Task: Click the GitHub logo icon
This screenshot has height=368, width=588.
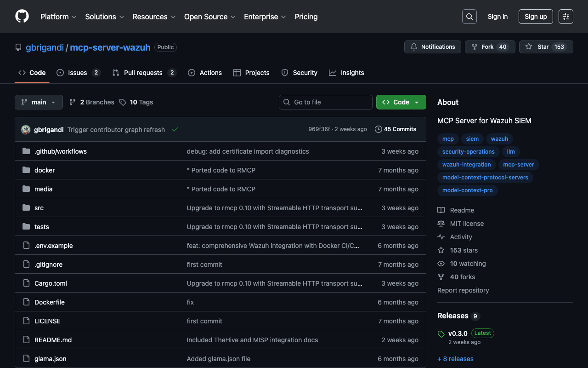Action: pyautogui.click(x=22, y=17)
